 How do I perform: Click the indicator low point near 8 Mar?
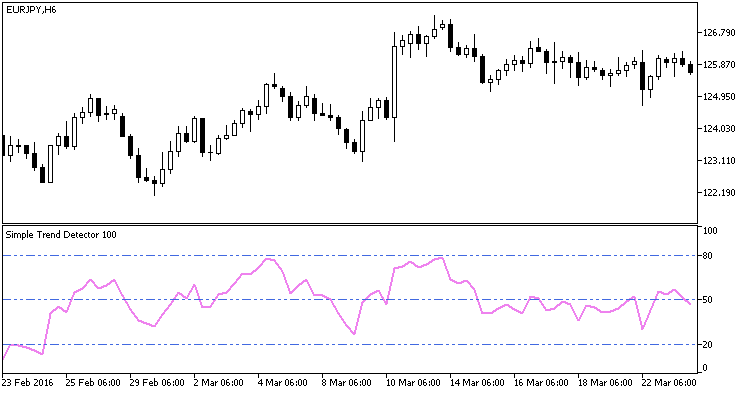click(x=354, y=333)
